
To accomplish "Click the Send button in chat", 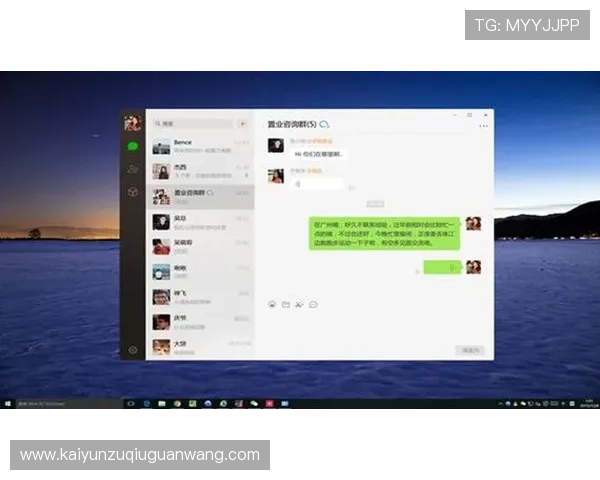I will pos(470,350).
